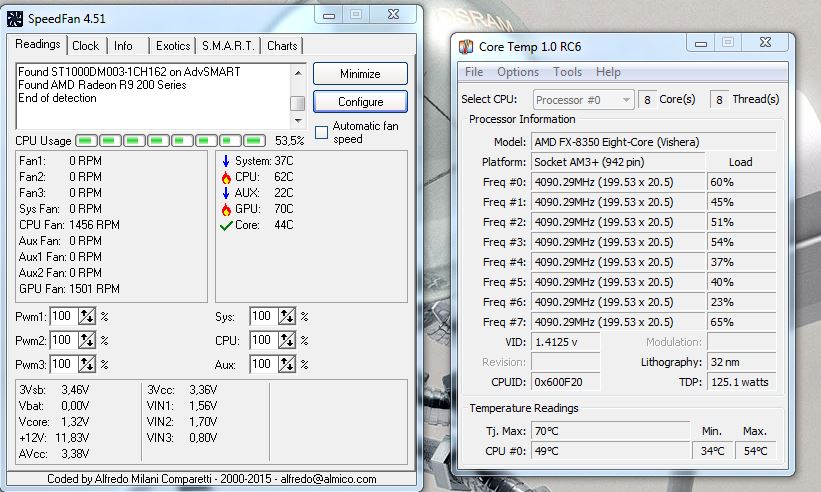Click the VID value 1.4125 v
The image size is (821, 492).
565,342
